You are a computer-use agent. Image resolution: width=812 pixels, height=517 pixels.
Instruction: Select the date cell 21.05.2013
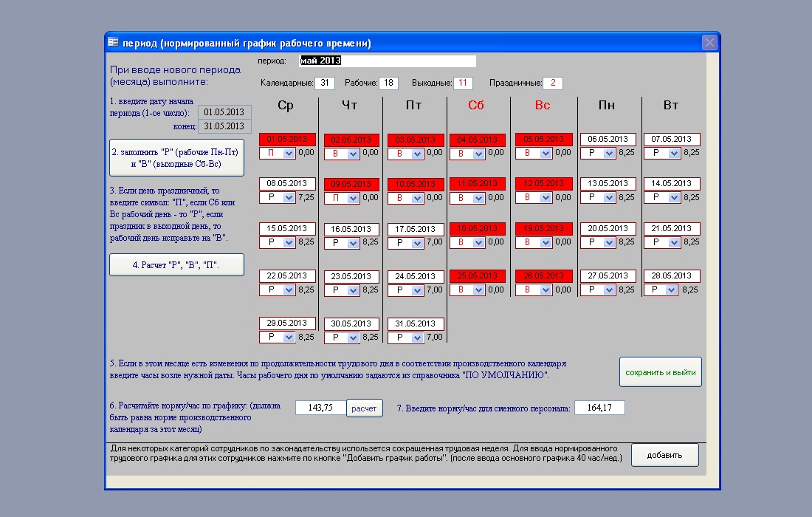tap(672, 228)
